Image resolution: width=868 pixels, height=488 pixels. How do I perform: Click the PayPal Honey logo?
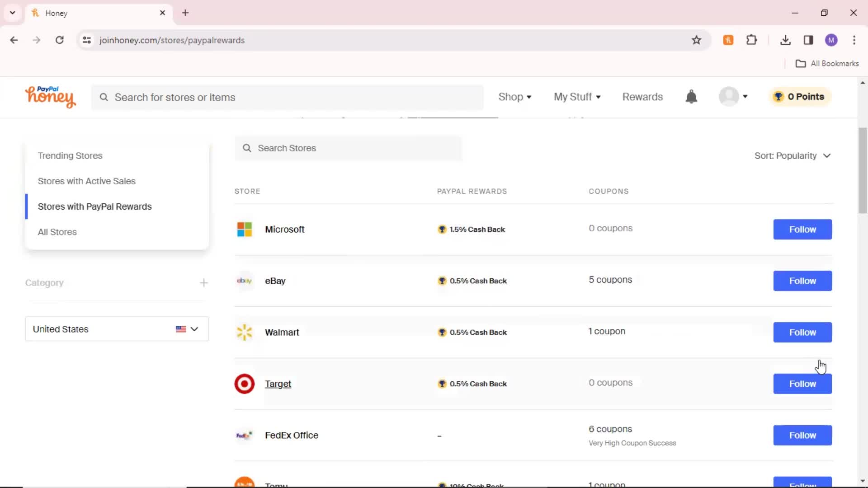[50, 97]
